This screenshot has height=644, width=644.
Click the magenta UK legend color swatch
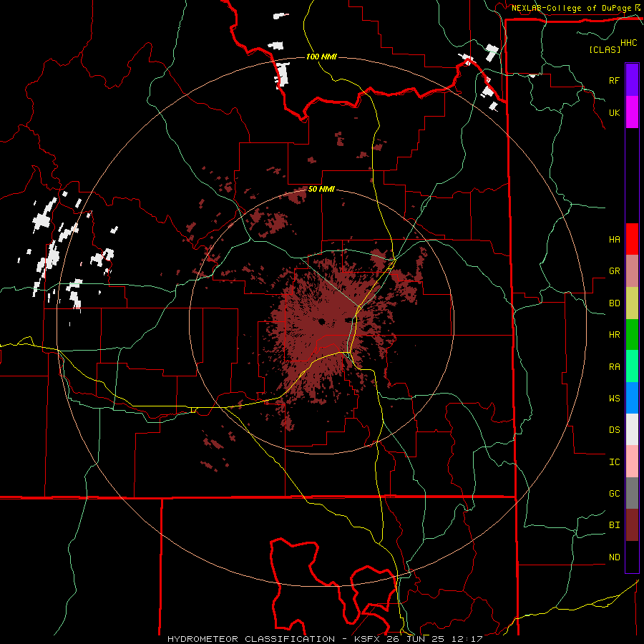[632, 112]
